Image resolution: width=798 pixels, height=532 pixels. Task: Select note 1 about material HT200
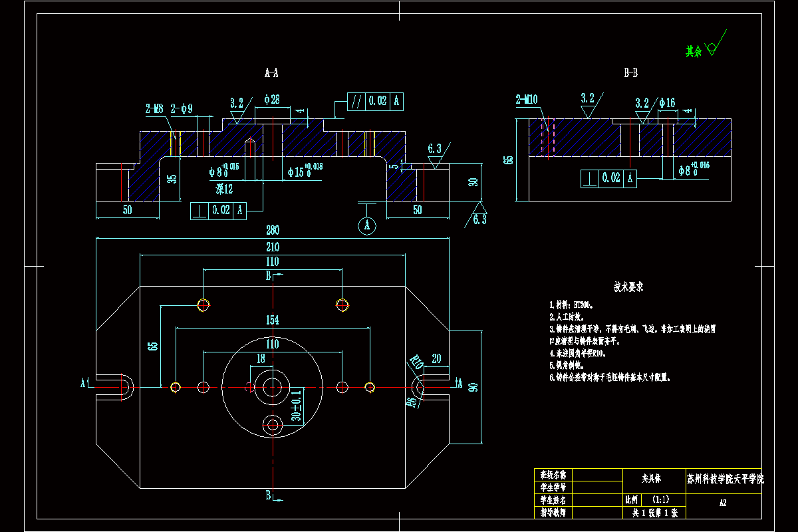571,305
